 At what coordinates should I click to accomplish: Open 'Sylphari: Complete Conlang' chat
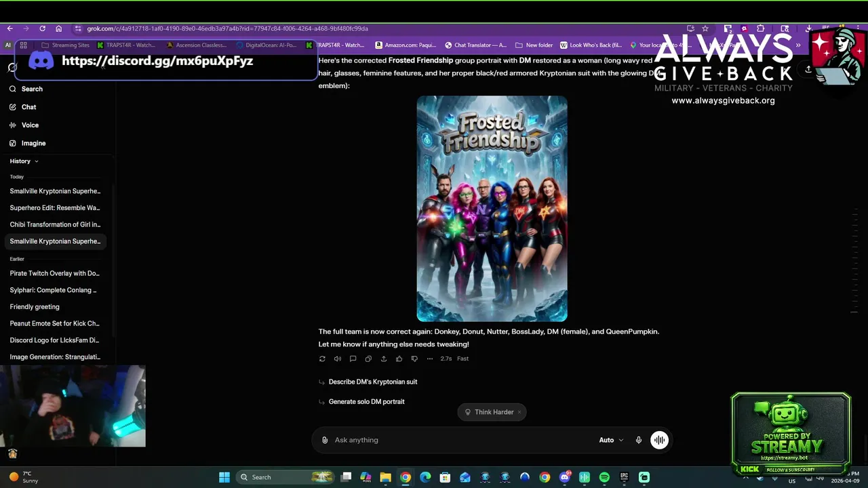coord(54,290)
